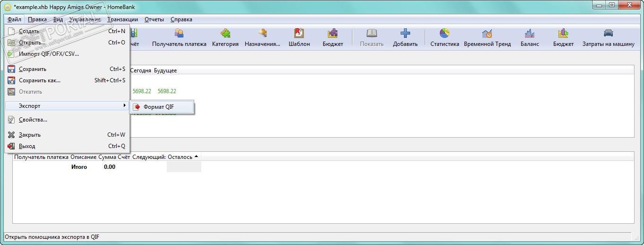Select the 0.00 total amount

pos(110,167)
